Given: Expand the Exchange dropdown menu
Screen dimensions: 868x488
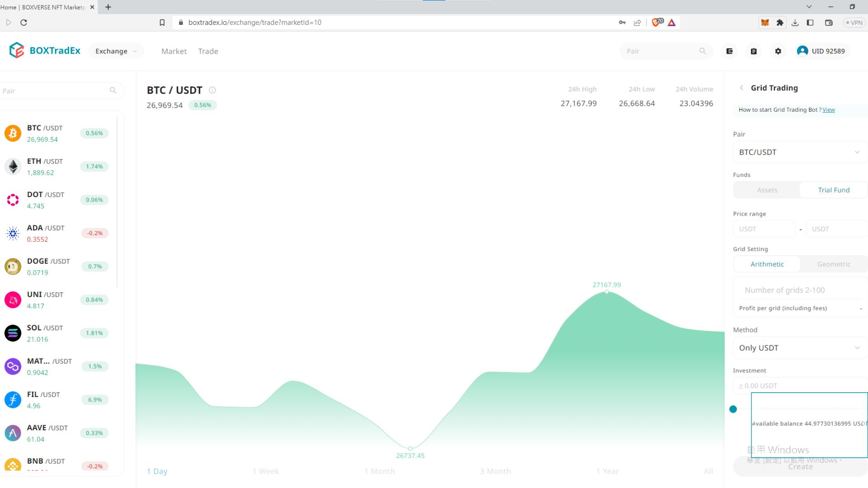Looking at the screenshot, I should click(116, 51).
